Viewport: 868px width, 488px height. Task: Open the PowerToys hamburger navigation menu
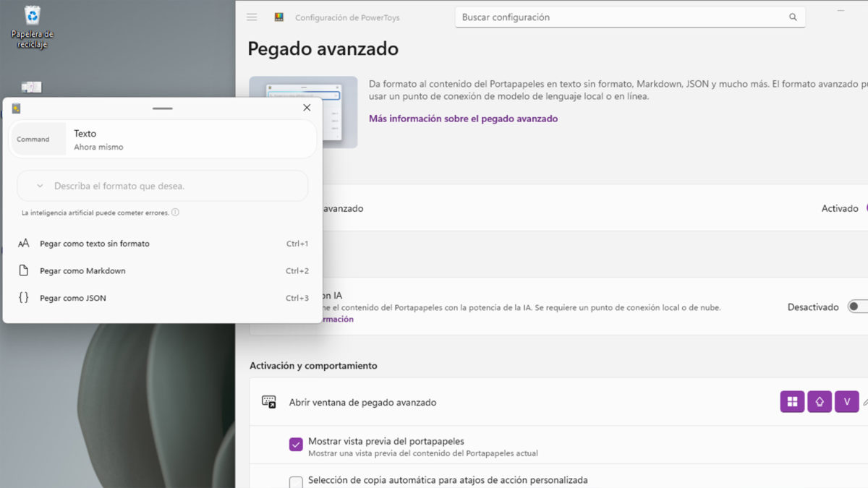252,17
